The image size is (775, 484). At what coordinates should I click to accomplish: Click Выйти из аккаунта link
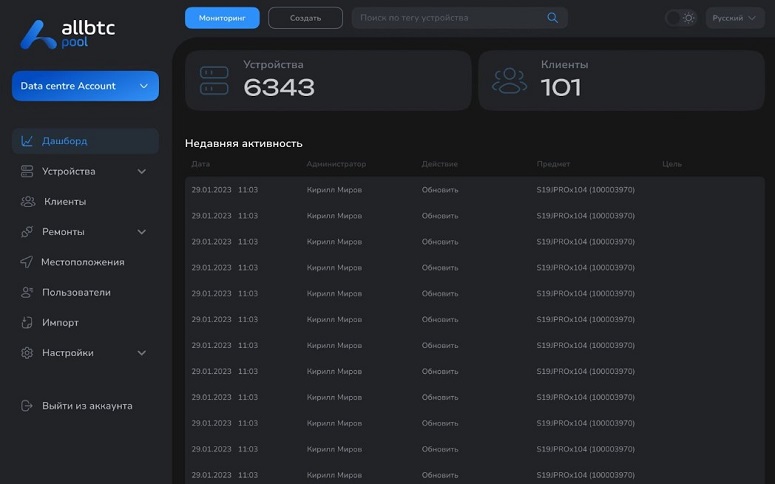coord(87,406)
